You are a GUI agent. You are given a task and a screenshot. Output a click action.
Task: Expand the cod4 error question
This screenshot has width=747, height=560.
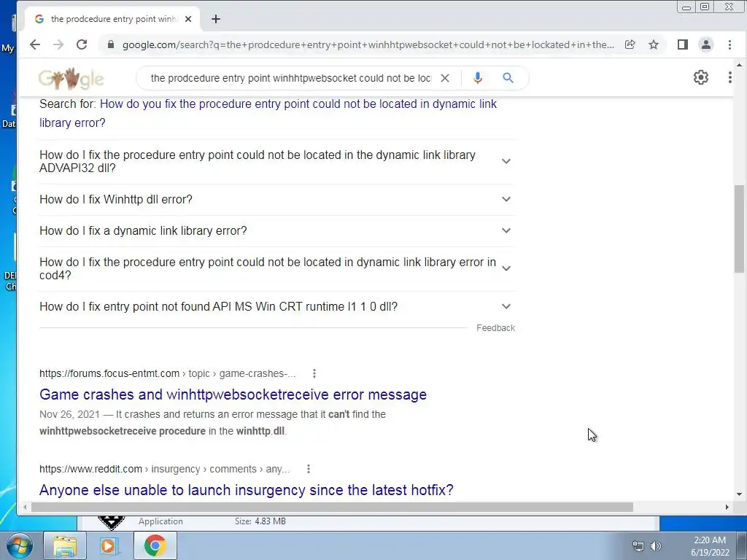276,268
